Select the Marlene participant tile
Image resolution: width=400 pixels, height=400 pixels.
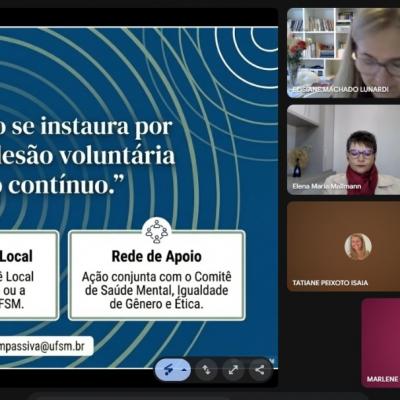pyautogui.click(x=381, y=343)
